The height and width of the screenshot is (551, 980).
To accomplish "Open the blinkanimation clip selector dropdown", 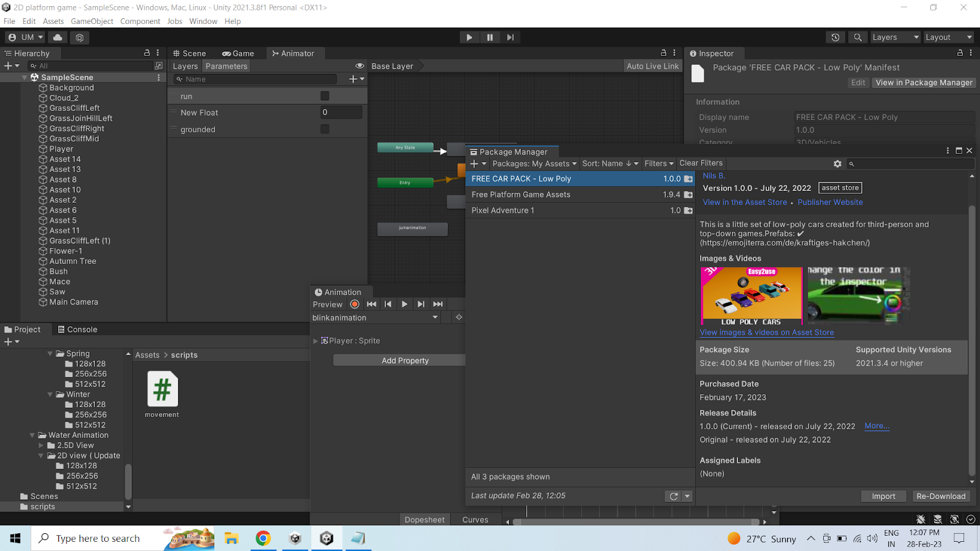I will (x=375, y=318).
